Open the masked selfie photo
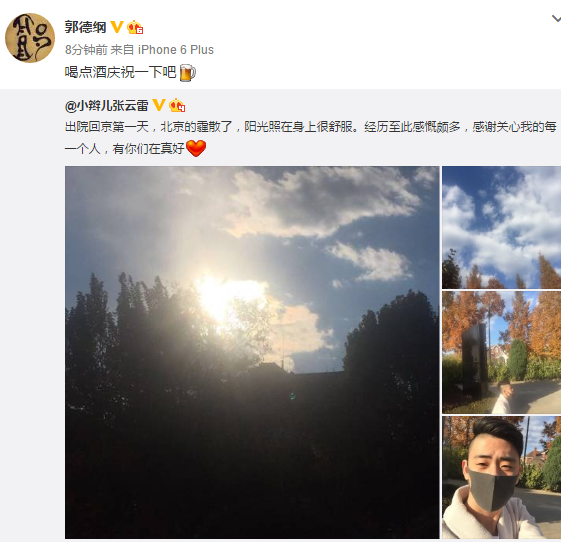Image resolution: width=561 pixels, height=542 pixels. pyautogui.click(x=502, y=477)
